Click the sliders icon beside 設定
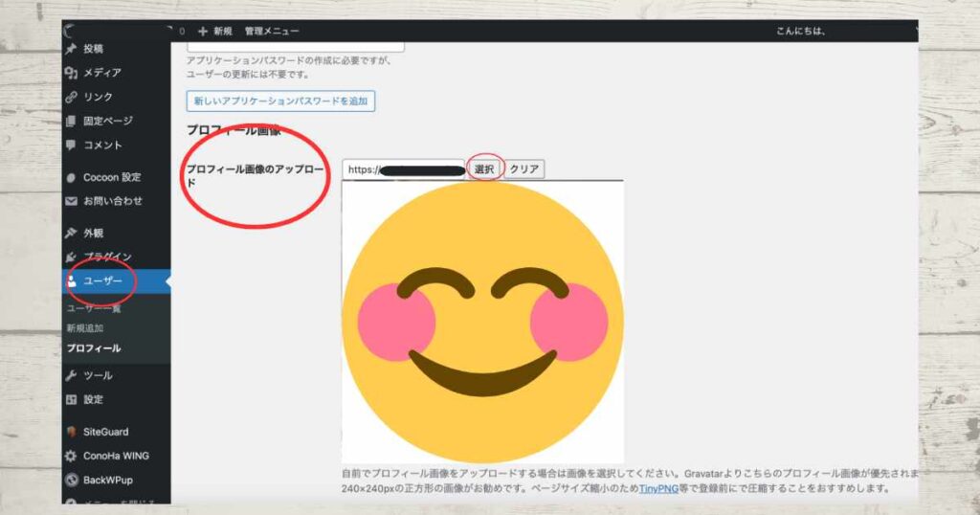This screenshot has width=980, height=515. [71, 399]
